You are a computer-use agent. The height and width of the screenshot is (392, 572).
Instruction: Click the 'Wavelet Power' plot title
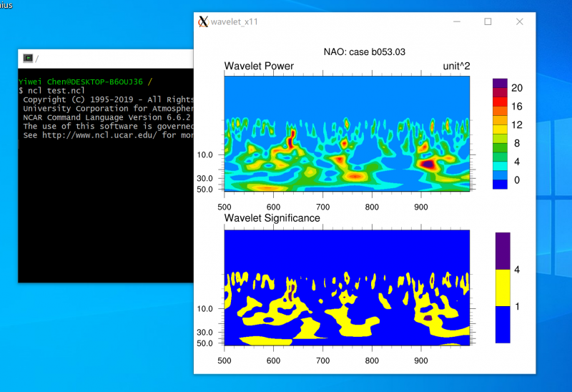click(x=259, y=67)
